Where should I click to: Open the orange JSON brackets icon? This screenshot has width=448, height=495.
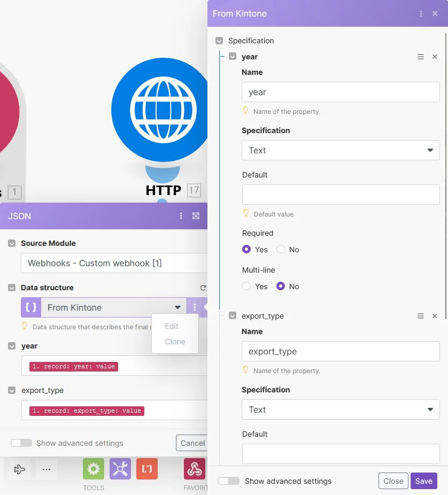point(147,469)
